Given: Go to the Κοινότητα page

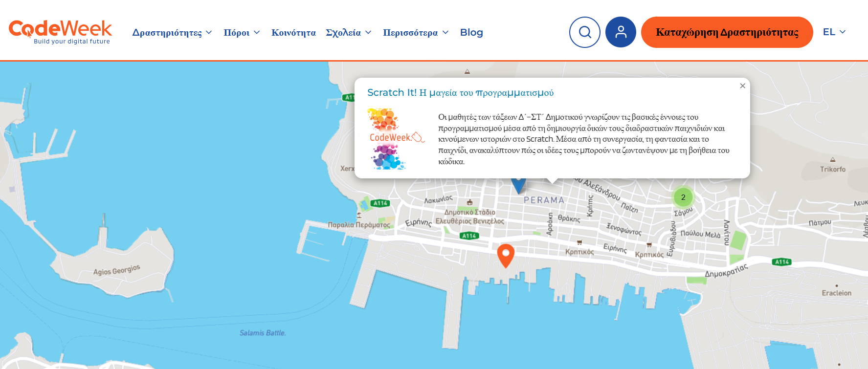Looking at the screenshot, I should [293, 33].
